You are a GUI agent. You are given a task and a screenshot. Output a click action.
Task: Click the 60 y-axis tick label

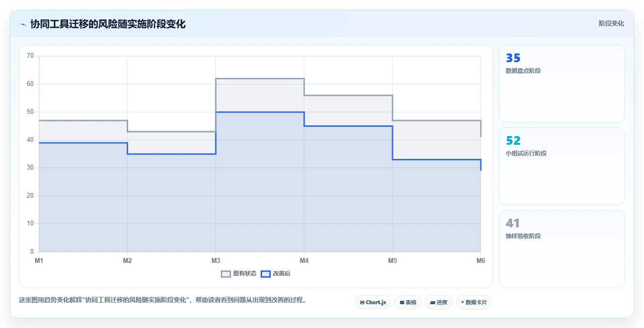coord(30,84)
